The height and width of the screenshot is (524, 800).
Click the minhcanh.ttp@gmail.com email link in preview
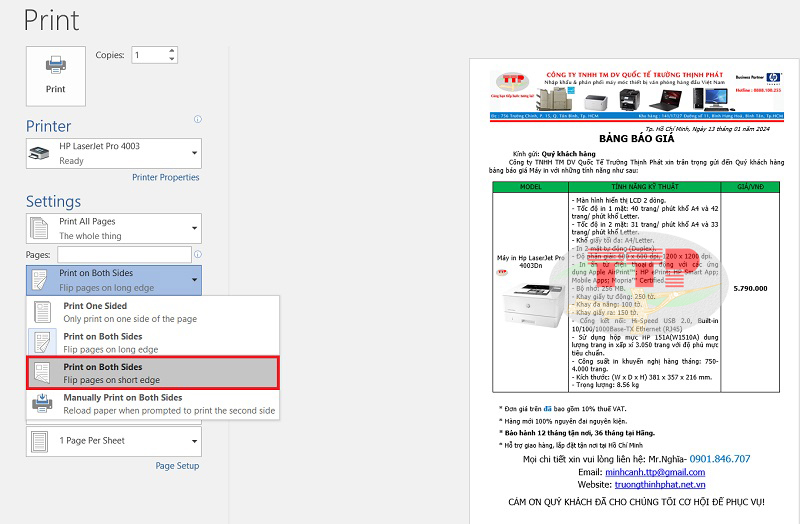(655, 472)
